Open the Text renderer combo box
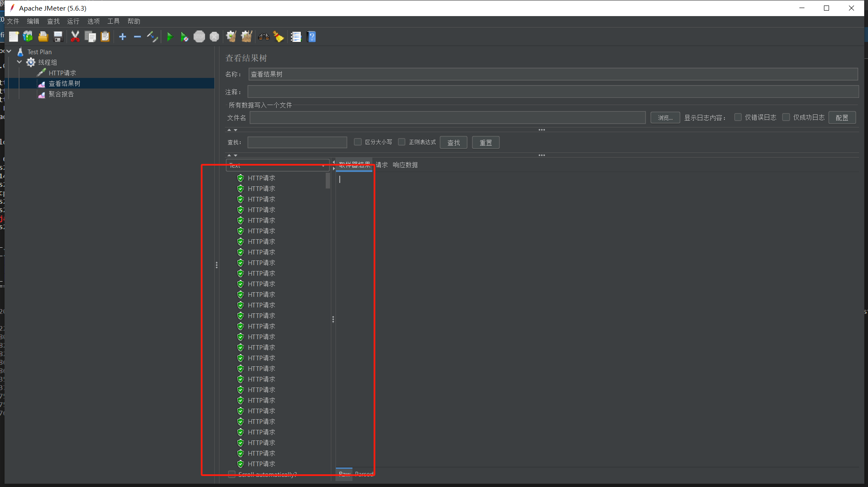Image resolution: width=868 pixels, height=487 pixels. [x=277, y=166]
